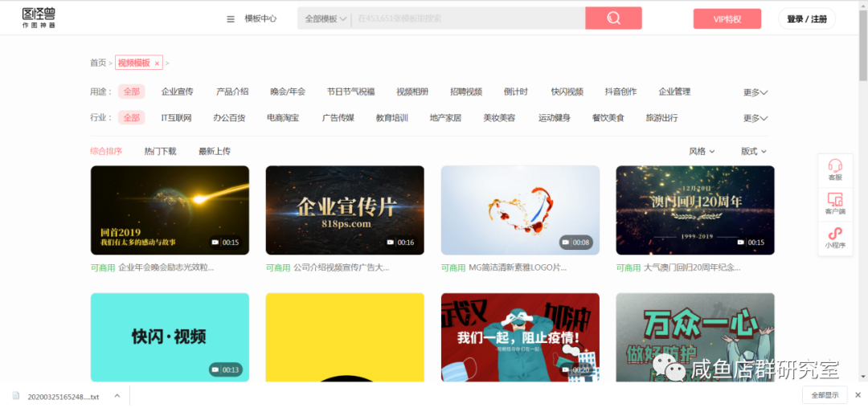
Task: Open the 澳门回归20周年 video thumbnail
Action: (x=695, y=210)
